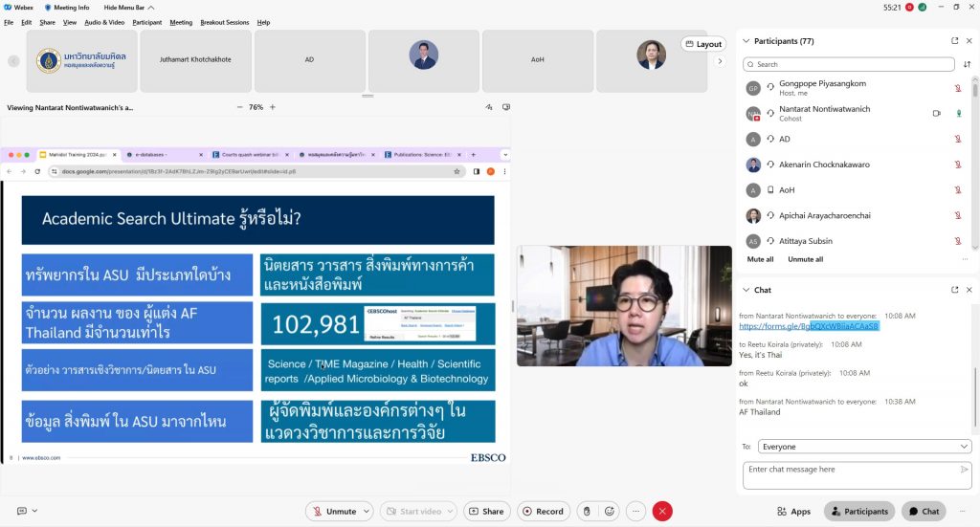980x527 pixels.
Task: Collapse the Chat section chevron
Action: click(x=746, y=290)
